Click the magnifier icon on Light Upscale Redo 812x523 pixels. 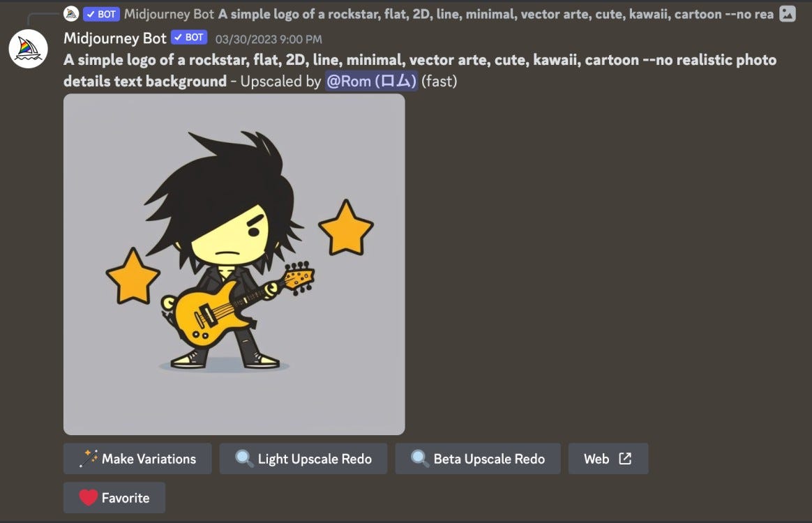(x=244, y=459)
